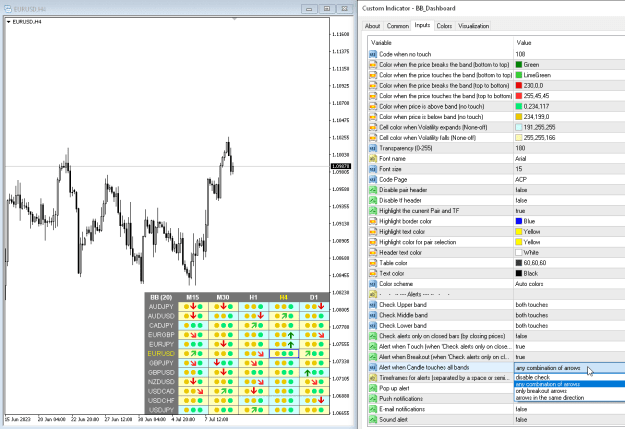Image resolution: width=625 pixels, height=429 pixels.
Task: Click the icon beside 'Cell color when Volatility expands'
Action: pos(373,127)
